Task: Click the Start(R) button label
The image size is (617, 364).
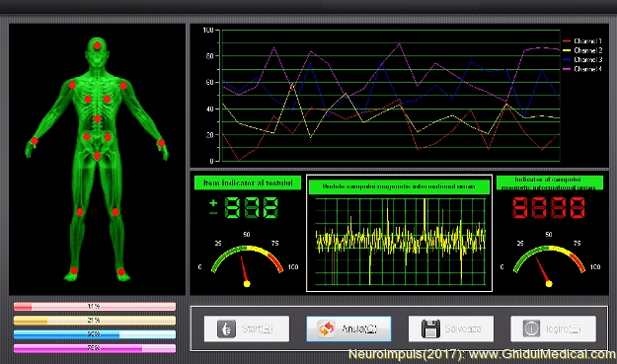Action: tap(258, 328)
